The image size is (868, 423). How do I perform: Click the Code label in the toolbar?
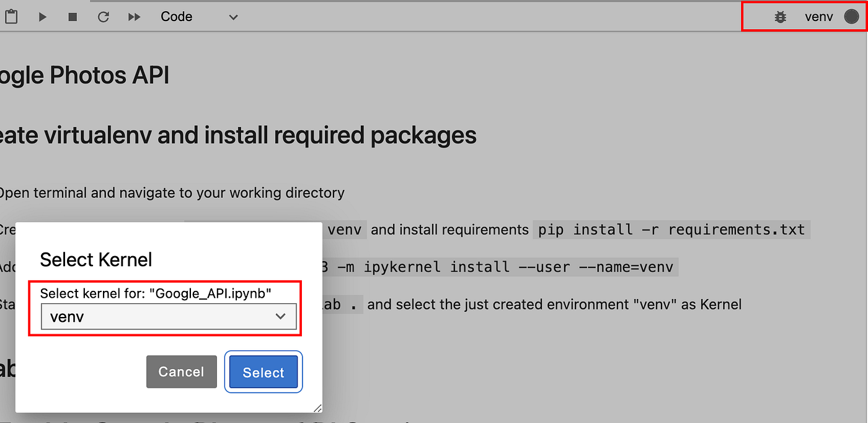click(176, 17)
